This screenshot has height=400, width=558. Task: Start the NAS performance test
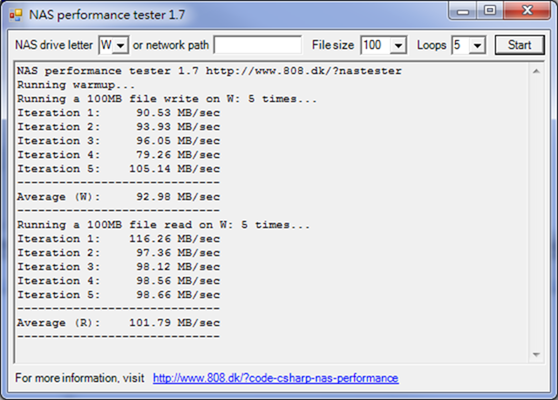pos(520,45)
